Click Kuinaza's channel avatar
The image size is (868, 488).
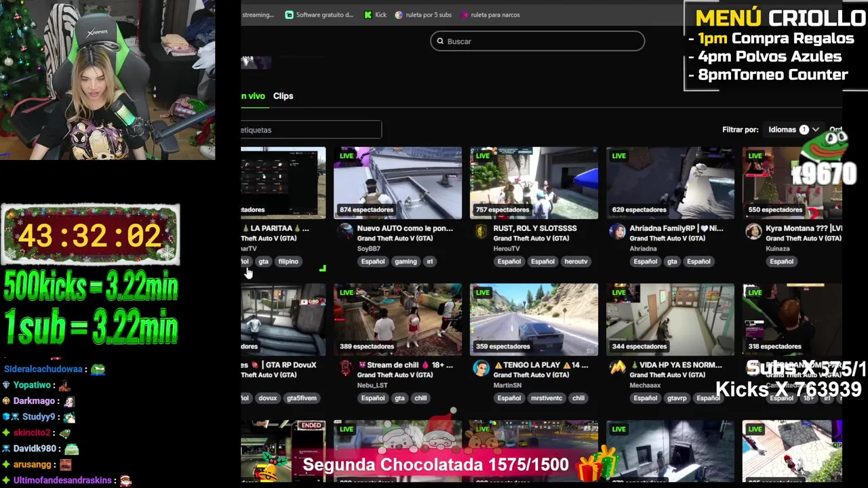click(x=753, y=232)
